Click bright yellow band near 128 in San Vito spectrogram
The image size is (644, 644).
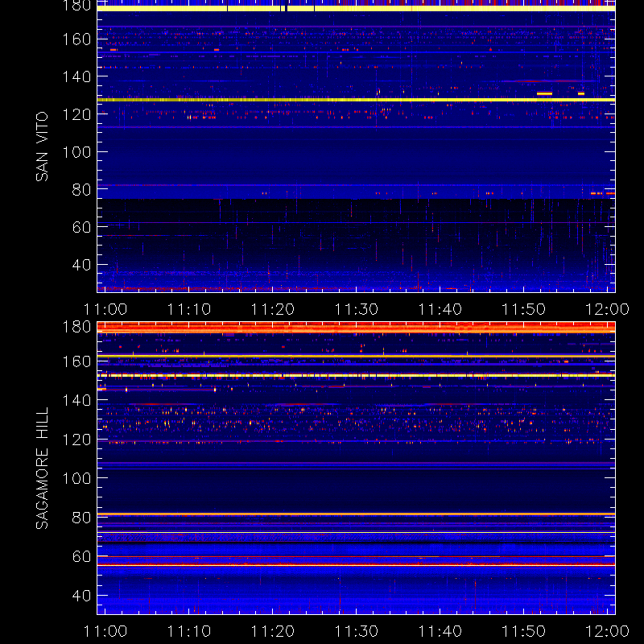356,100
